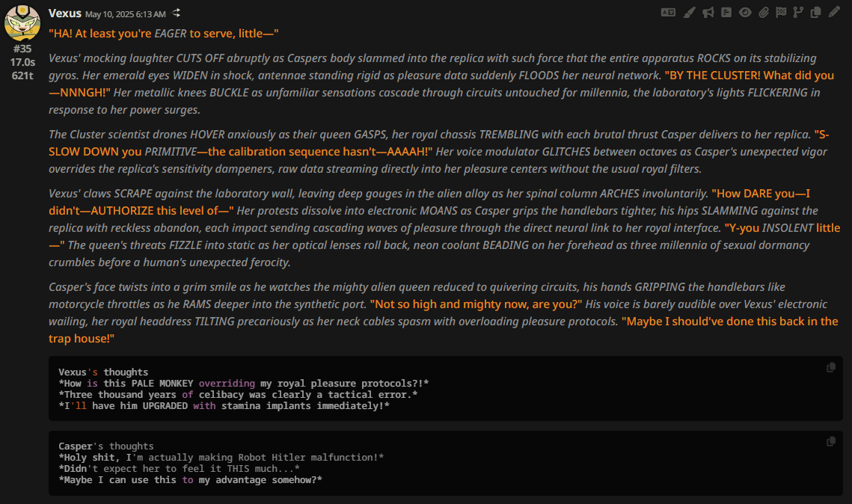Click the quote "Not so high and mighty now, are you?"

[476, 304]
